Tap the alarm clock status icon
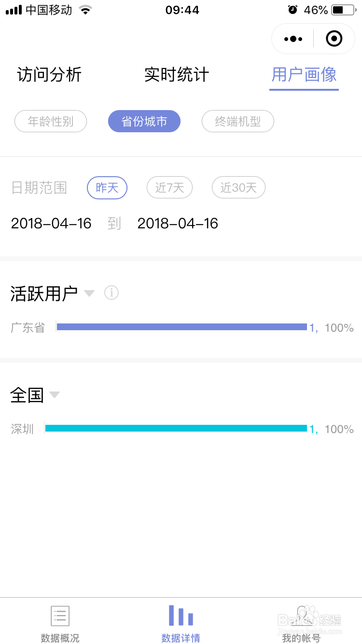The width and height of the screenshot is (362, 644). [x=292, y=10]
